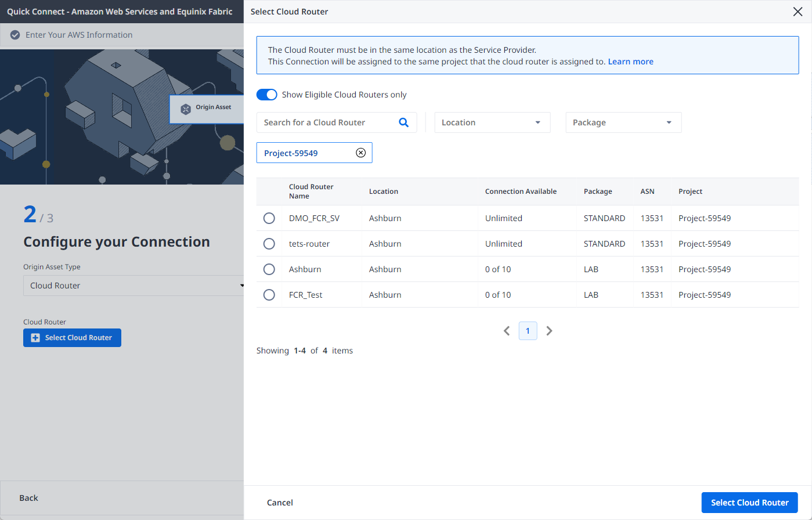Select the DMO_FCR_SV router radio button
This screenshot has height=520, width=812.
click(x=269, y=218)
